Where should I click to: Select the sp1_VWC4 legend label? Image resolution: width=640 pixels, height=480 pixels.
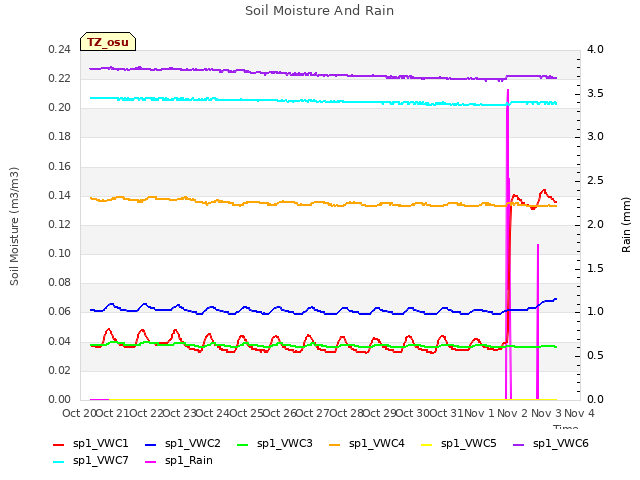click(377, 443)
